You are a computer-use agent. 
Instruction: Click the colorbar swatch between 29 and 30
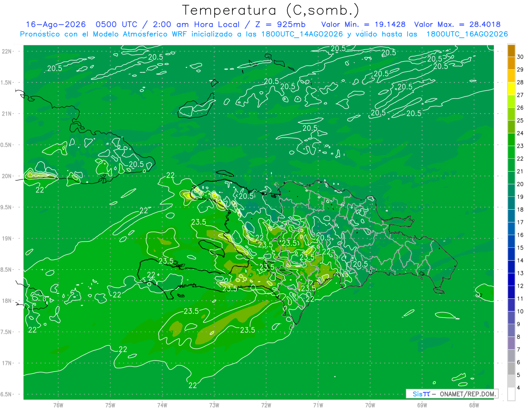(511, 63)
